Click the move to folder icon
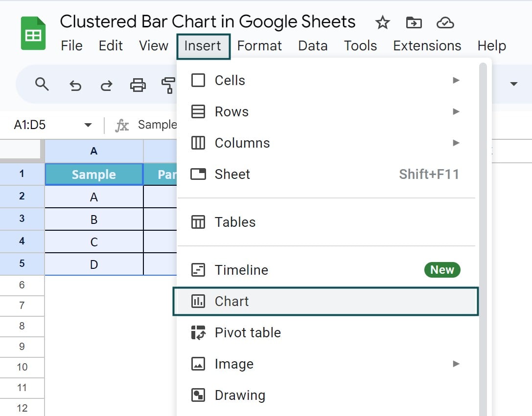This screenshot has height=416, width=532. coord(414,22)
